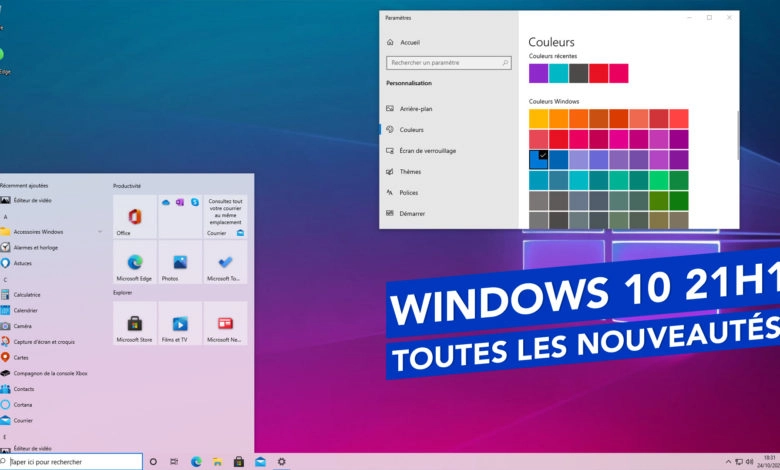Open the Mail icon on taskbar
This screenshot has height=470, width=780.
(x=260, y=462)
